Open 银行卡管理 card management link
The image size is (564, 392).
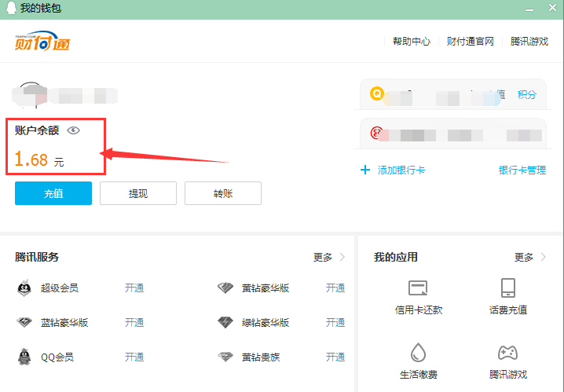coord(522,170)
